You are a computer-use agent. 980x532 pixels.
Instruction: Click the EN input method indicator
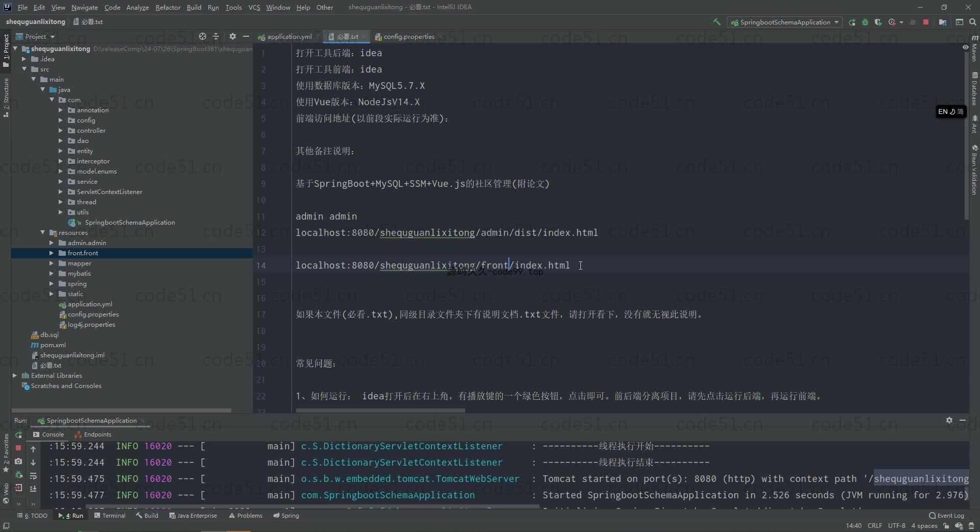coord(951,112)
